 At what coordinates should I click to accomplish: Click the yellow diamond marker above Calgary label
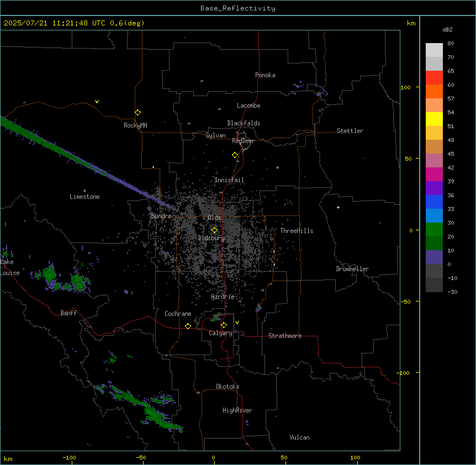[224, 325]
